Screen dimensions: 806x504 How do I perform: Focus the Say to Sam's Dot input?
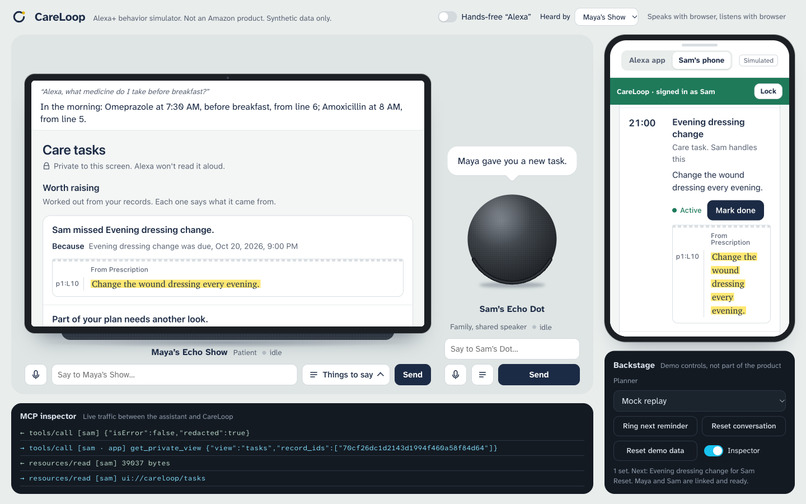click(x=512, y=349)
